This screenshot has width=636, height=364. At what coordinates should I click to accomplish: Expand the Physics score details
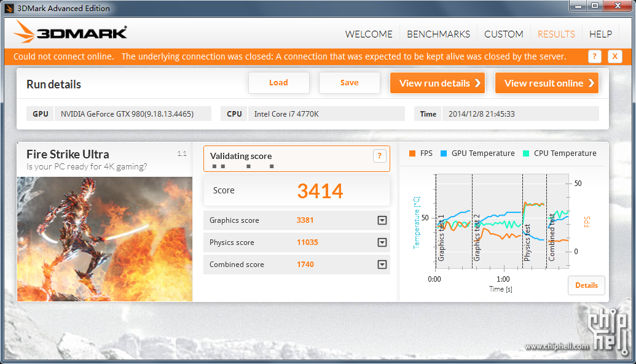(x=382, y=242)
